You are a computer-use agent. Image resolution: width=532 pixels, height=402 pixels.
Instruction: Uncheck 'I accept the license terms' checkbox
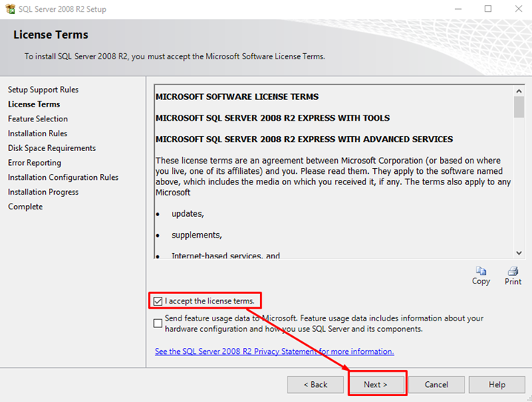coord(158,301)
